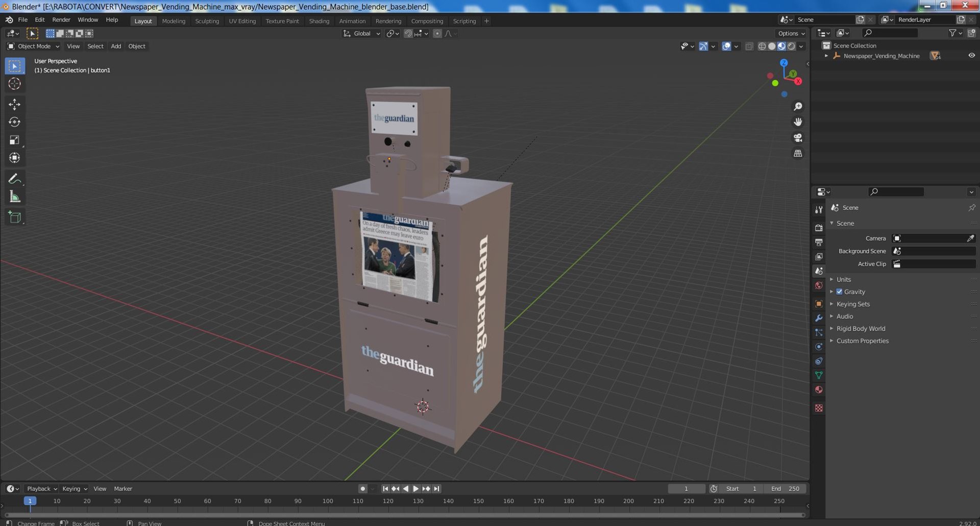Toggle auto keying record button
980x526 pixels.
362,489
